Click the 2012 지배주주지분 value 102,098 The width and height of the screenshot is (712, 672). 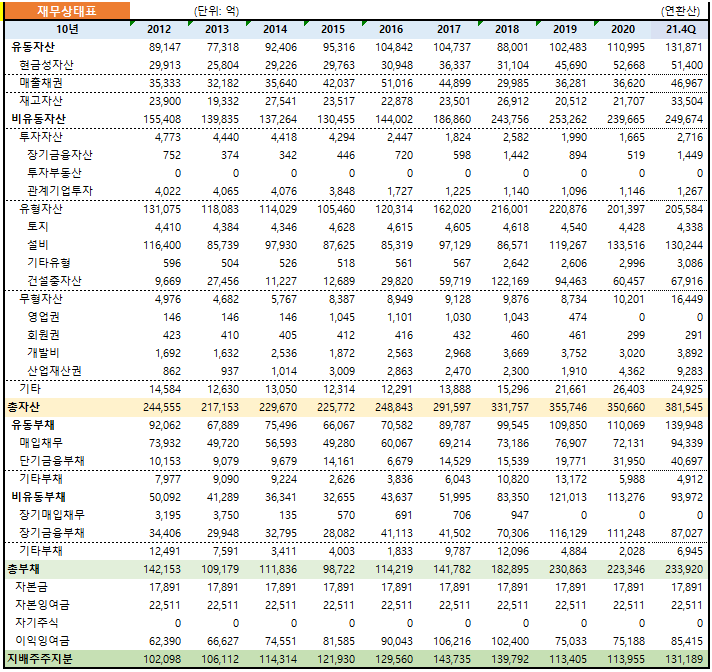pos(162,659)
